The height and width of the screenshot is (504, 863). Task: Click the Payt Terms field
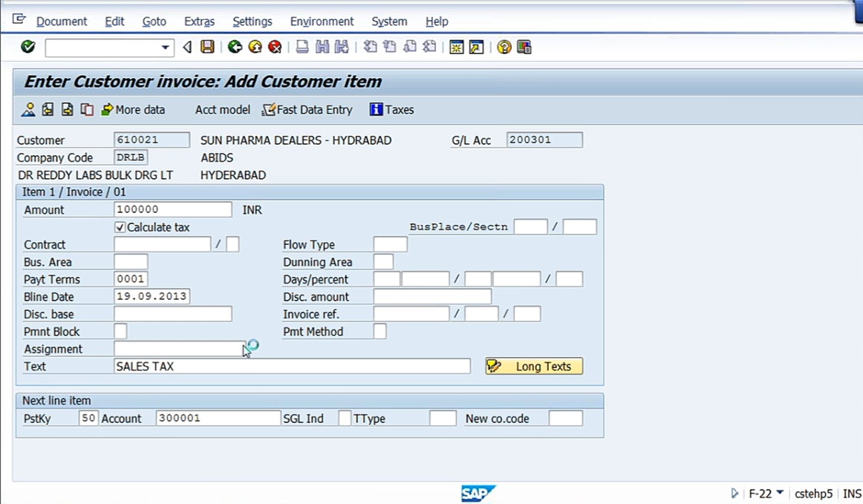point(131,279)
